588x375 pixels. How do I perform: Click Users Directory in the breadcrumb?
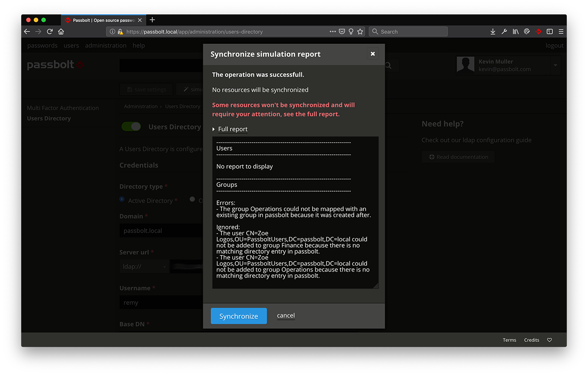click(183, 106)
